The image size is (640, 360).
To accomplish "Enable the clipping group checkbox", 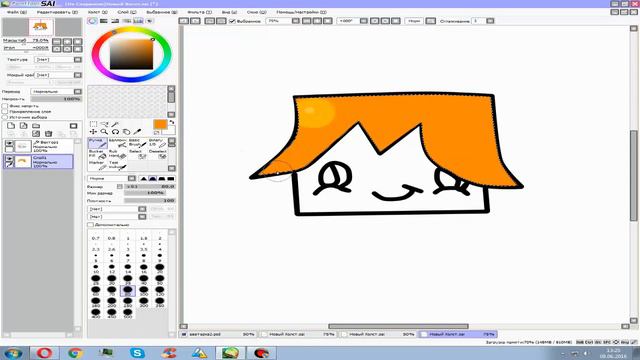I will 5,111.
